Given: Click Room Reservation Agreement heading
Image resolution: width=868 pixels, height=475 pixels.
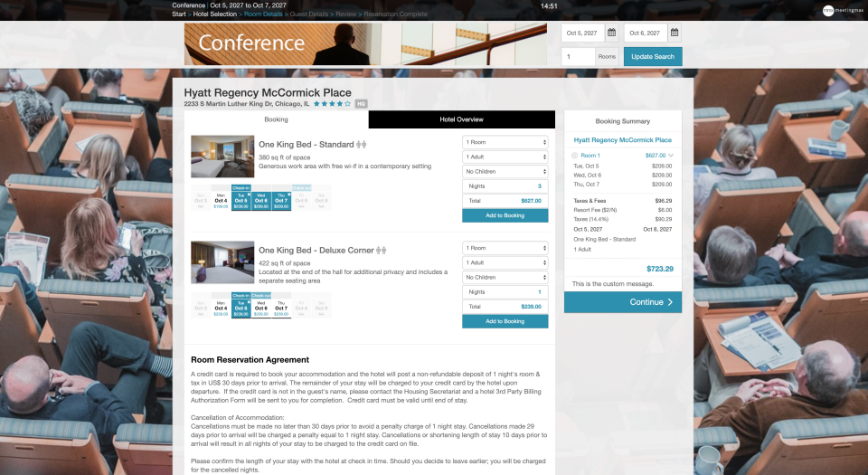Looking at the screenshot, I should (x=250, y=360).
